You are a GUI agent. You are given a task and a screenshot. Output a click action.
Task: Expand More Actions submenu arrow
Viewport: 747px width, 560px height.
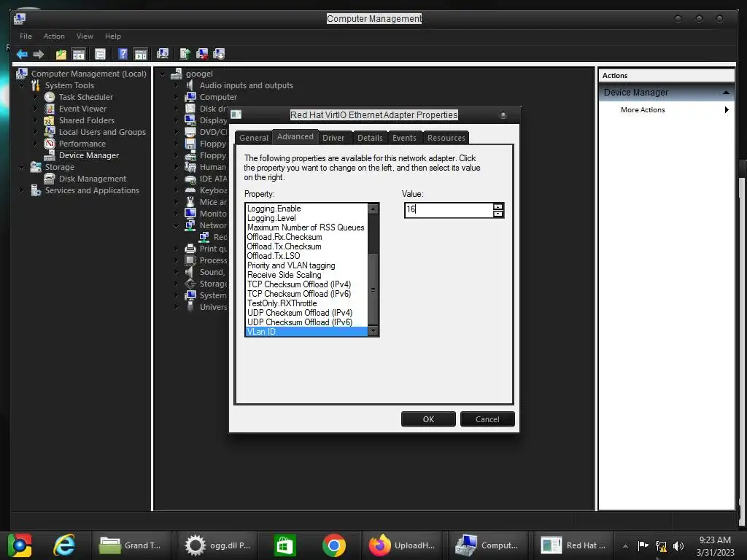[x=727, y=110]
